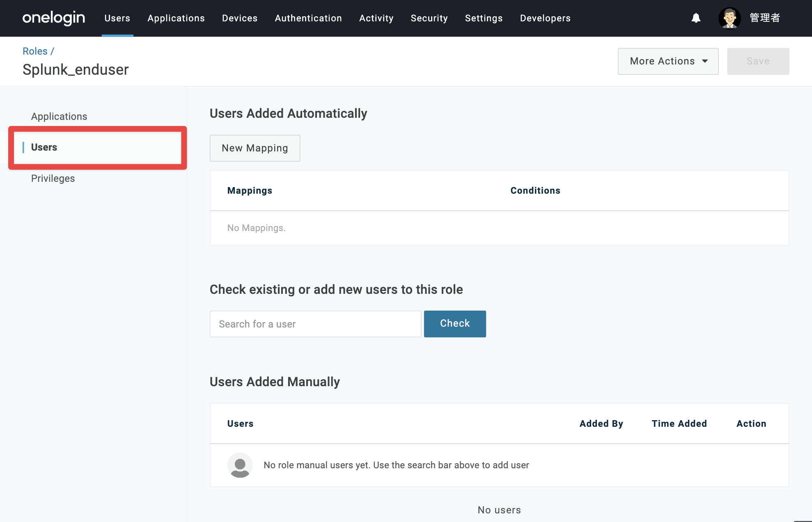Click the Conditions column header
The height and width of the screenshot is (522, 812).
(535, 190)
